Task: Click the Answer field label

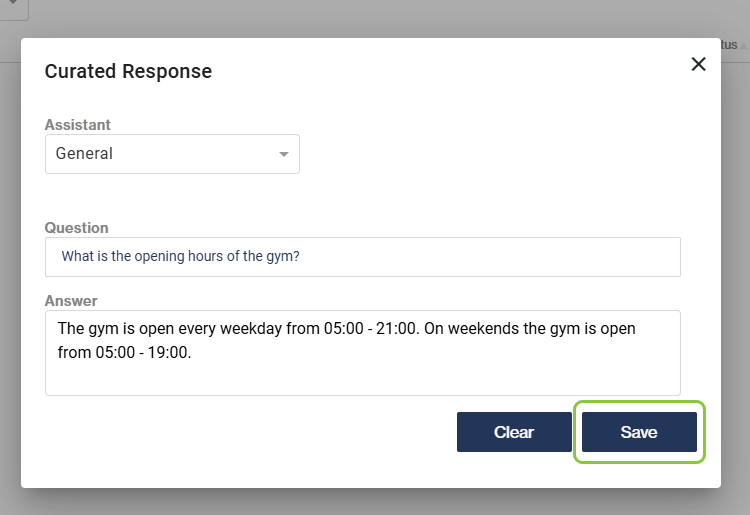Action: [x=71, y=301]
